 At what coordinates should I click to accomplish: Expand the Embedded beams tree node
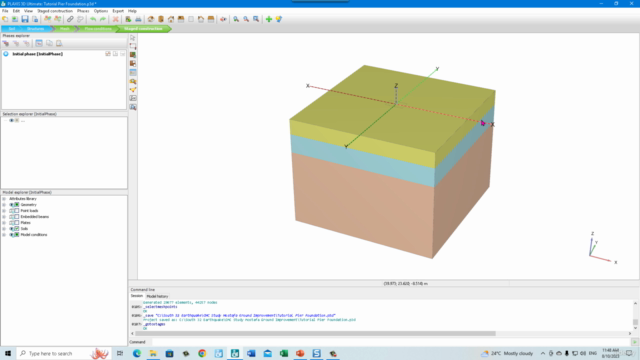tap(4, 217)
